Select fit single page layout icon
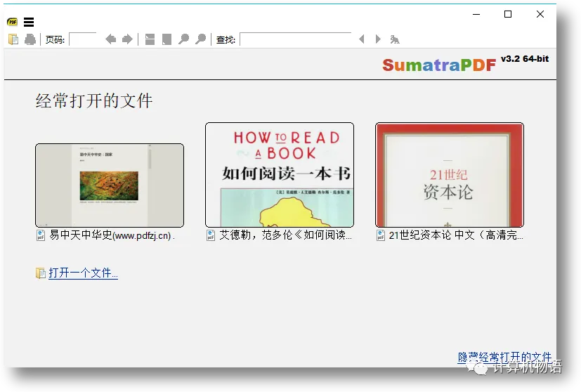The width and height of the screenshot is (581, 392). pos(167,39)
